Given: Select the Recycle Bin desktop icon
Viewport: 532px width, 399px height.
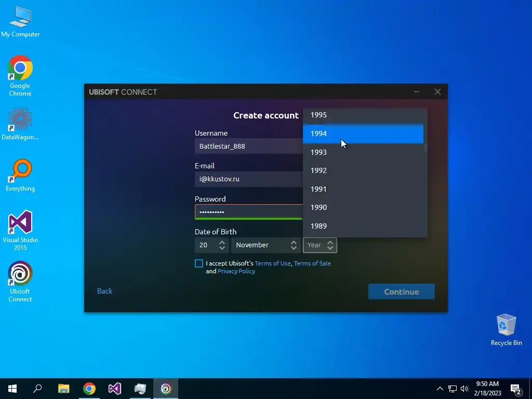Looking at the screenshot, I should click(x=506, y=330).
